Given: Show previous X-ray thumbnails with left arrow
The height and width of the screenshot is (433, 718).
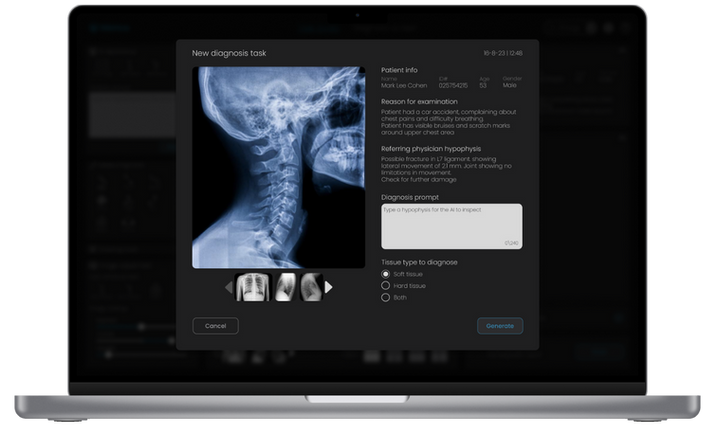Looking at the screenshot, I should click(229, 287).
